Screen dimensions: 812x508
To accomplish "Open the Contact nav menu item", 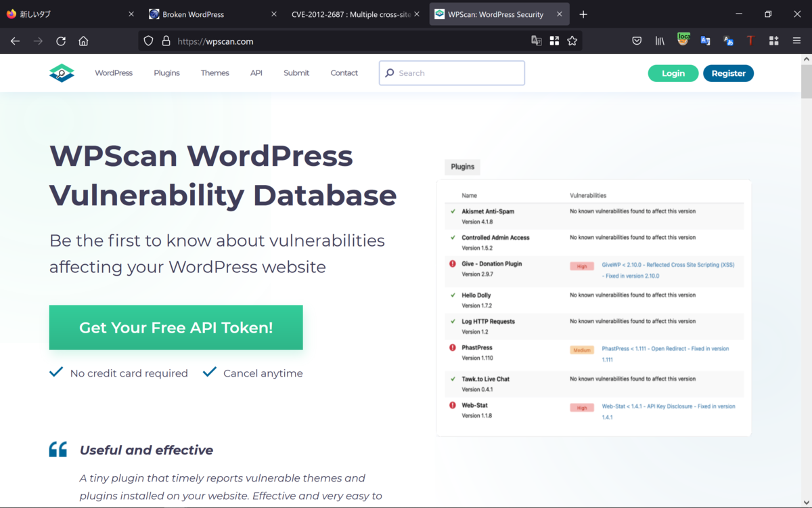I will (x=344, y=73).
